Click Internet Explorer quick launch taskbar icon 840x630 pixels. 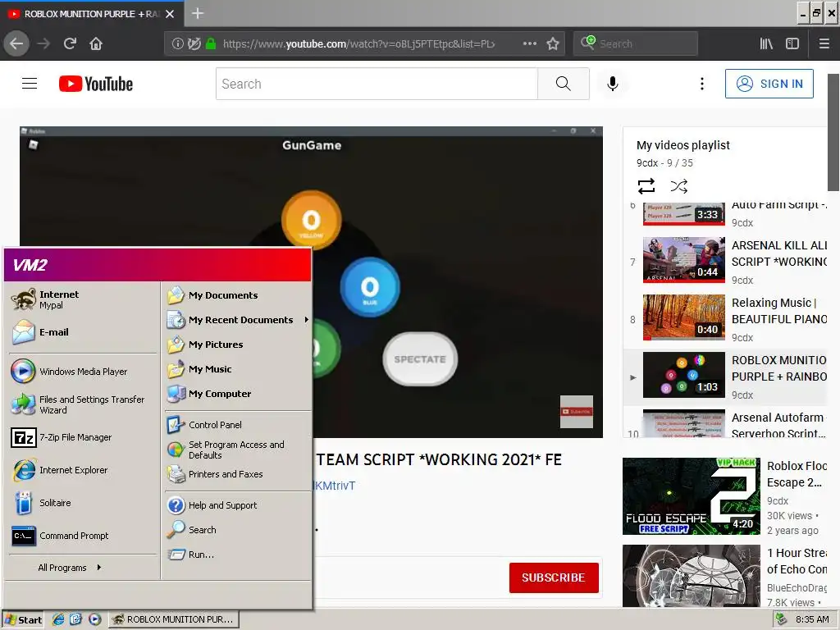click(x=58, y=619)
